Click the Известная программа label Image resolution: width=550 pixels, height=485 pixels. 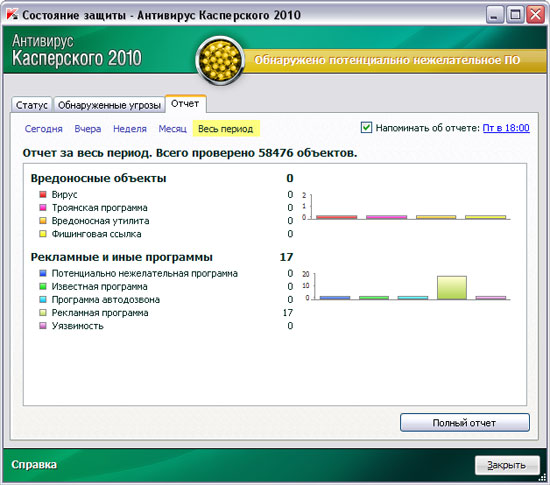100,287
